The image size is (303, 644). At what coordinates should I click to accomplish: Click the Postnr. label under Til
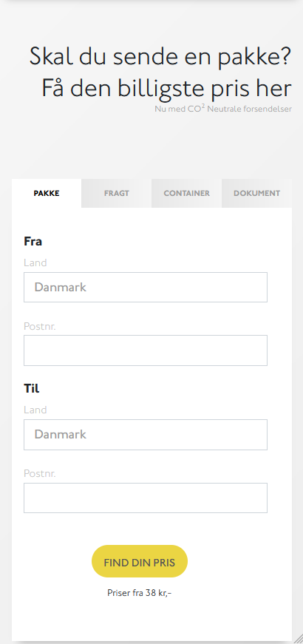(40, 473)
